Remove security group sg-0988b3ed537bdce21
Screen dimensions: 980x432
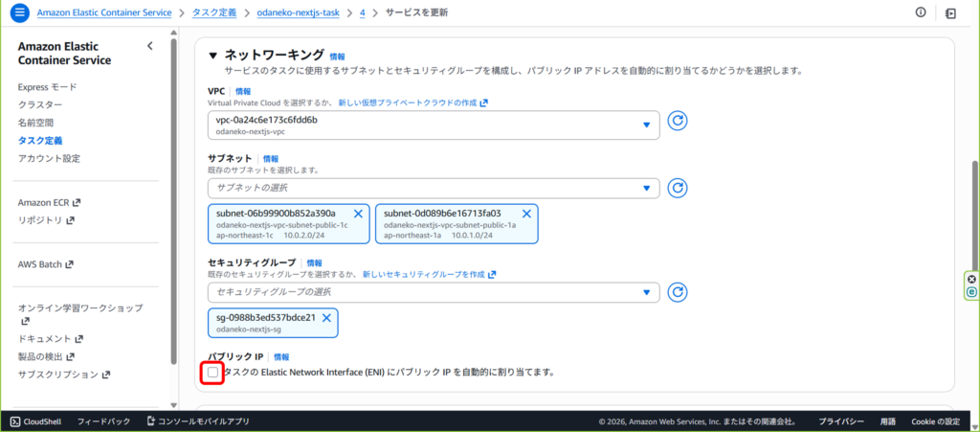326,317
